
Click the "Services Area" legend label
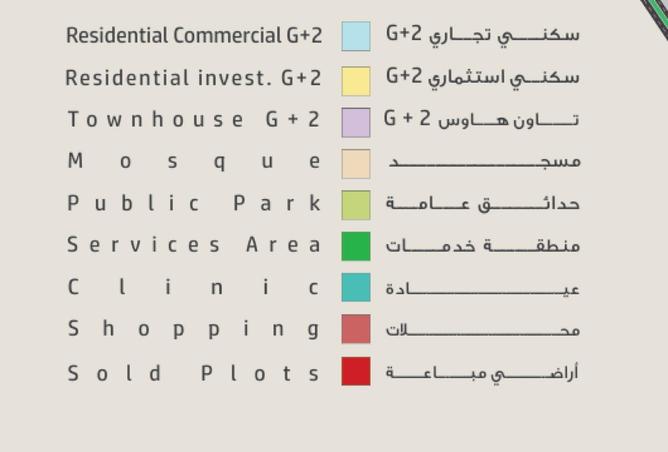(194, 245)
